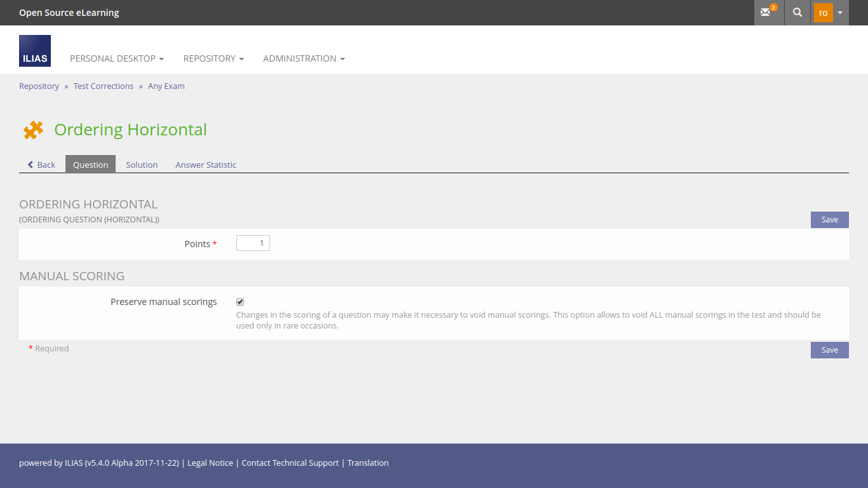Open the Legal Notice link
The image size is (868, 488).
pyautogui.click(x=210, y=463)
